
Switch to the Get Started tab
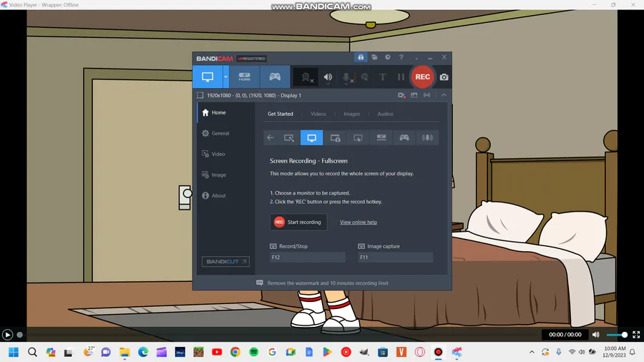(280, 114)
